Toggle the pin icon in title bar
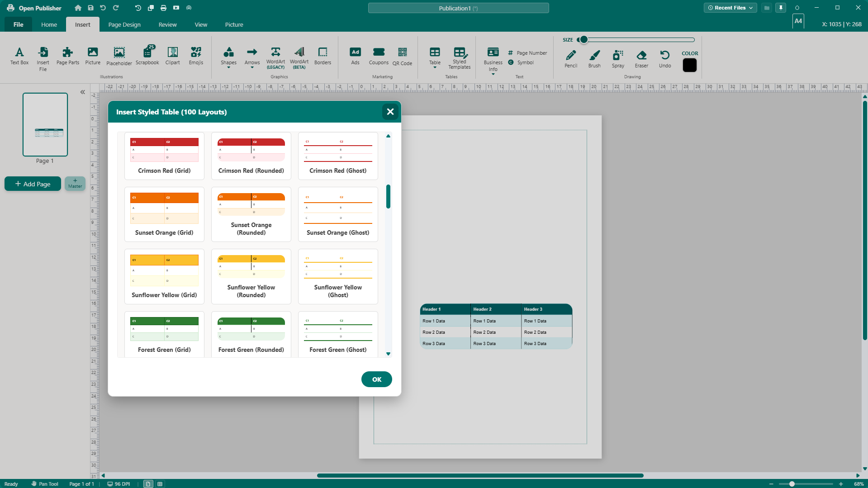 (781, 8)
